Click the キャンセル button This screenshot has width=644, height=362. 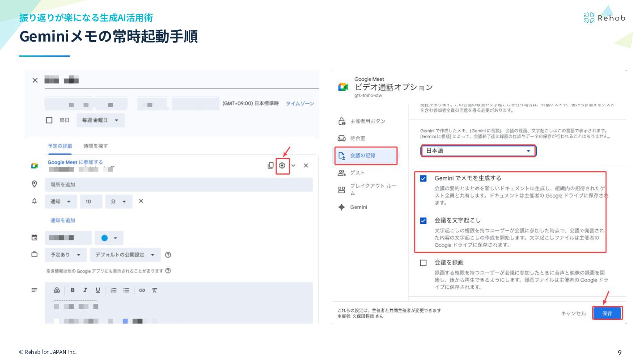coord(573,314)
